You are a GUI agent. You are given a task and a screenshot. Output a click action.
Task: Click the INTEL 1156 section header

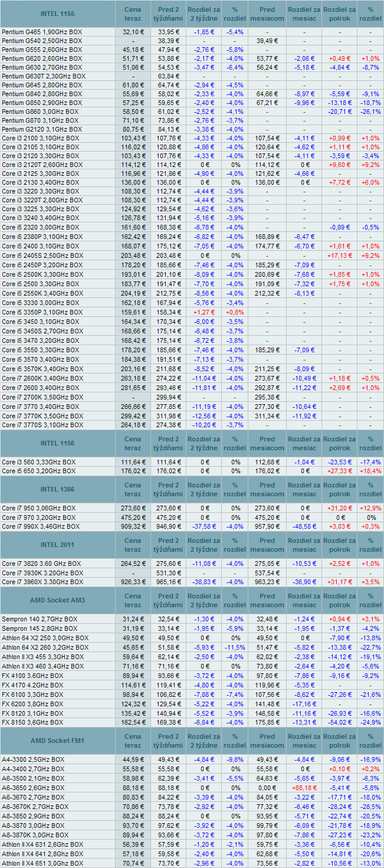[x=58, y=443]
